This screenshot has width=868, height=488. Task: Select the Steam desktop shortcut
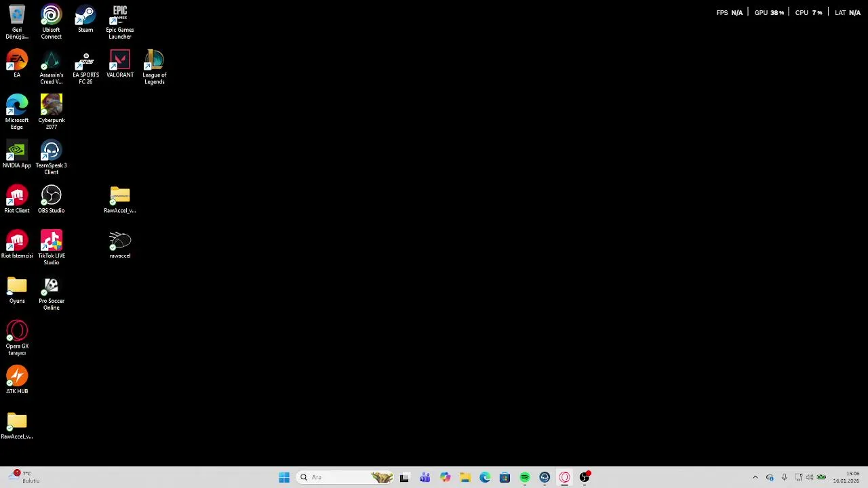(x=85, y=19)
